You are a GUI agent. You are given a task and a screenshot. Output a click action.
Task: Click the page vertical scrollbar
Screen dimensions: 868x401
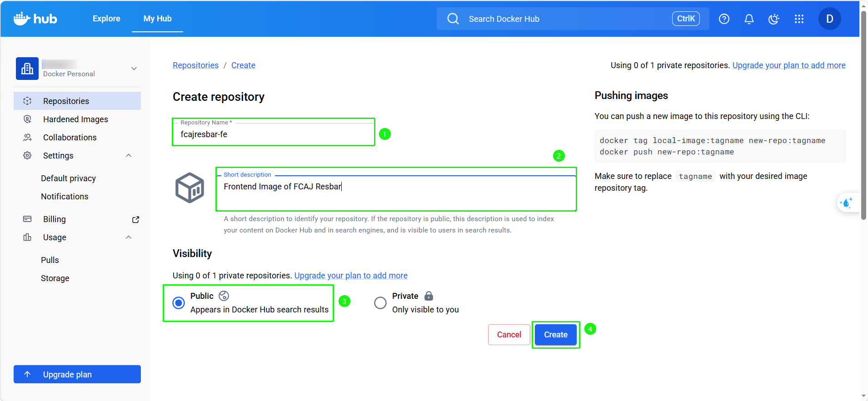(863, 115)
